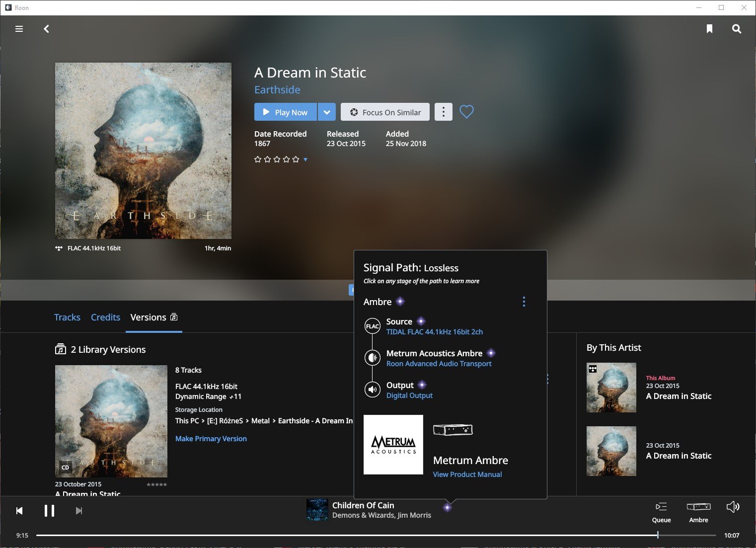Open the hamburger navigation menu

point(19,29)
